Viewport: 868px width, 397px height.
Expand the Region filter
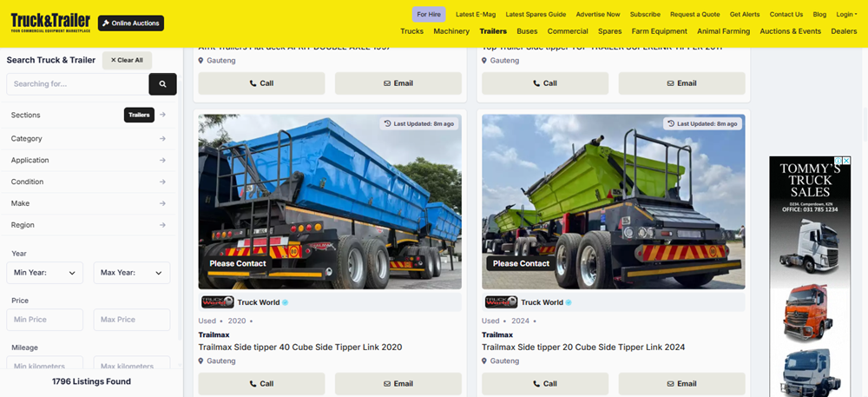tap(89, 225)
